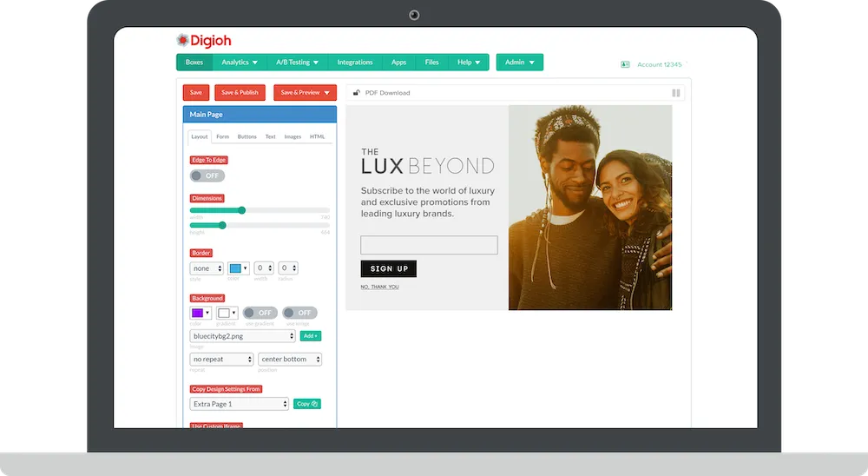Click the Main Page panel header
The image size is (868, 476).
[260, 114]
